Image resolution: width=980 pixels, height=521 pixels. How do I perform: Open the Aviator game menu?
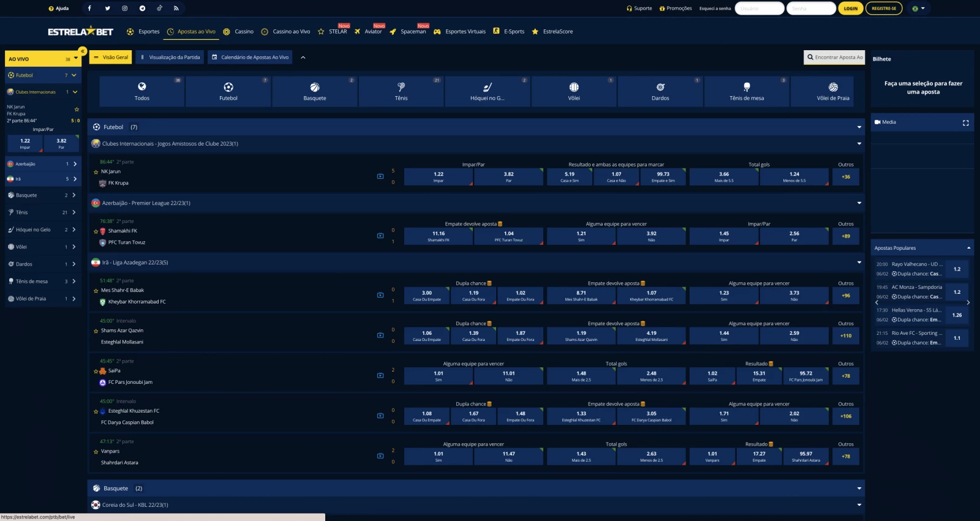(368, 31)
